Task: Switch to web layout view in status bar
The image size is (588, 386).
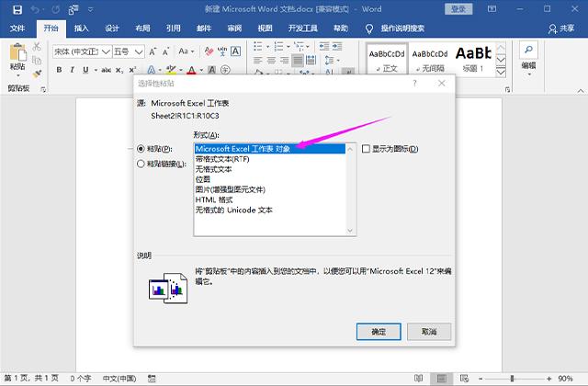Action: point(464,378)
